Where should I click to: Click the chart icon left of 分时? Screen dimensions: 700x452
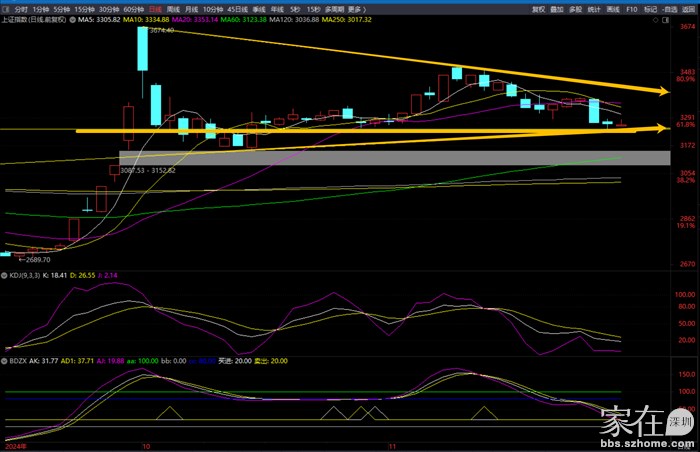pos(6,6)
